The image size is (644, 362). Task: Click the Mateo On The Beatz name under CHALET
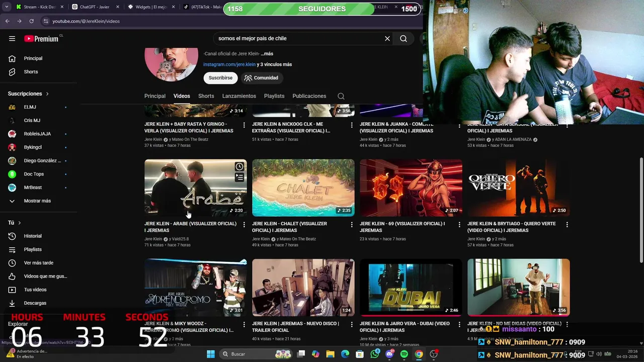298,239
